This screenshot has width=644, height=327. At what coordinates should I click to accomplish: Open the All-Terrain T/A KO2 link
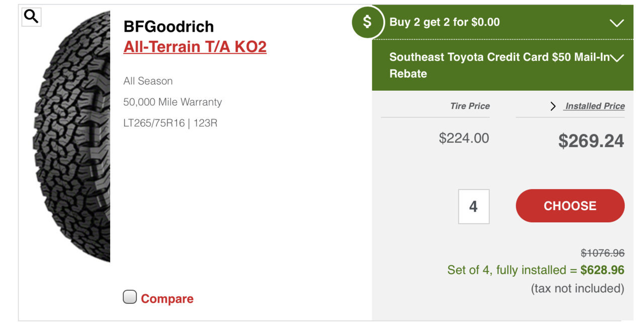(x=195, y=47)
